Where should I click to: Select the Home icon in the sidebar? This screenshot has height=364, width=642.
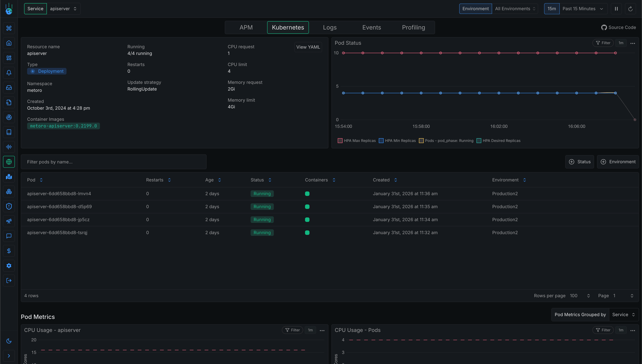(9, 43)
